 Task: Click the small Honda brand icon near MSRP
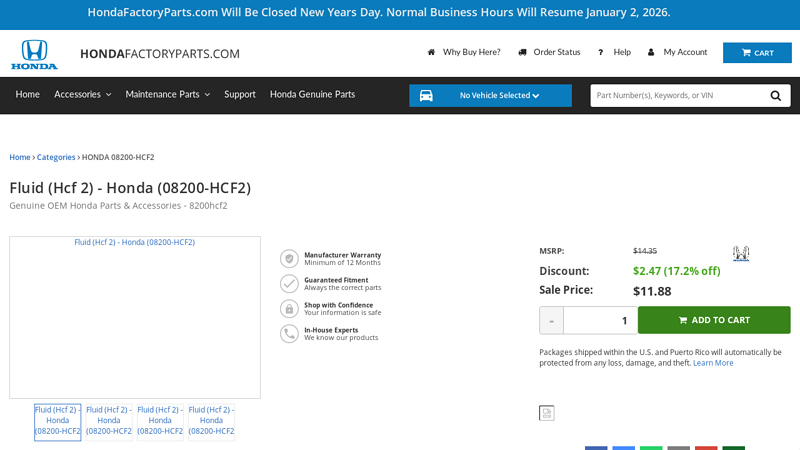[x=741, y=253]
